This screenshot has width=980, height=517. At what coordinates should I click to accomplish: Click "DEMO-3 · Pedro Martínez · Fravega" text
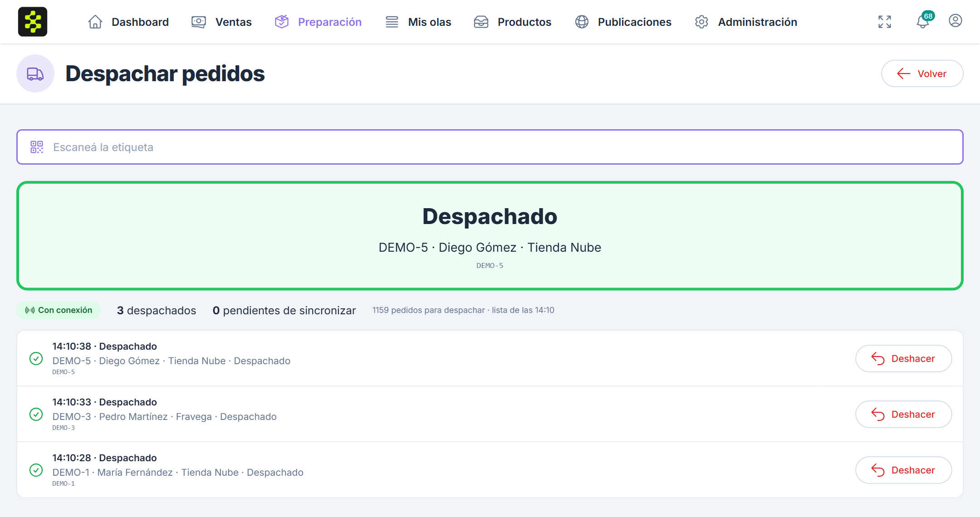(132, 417)
